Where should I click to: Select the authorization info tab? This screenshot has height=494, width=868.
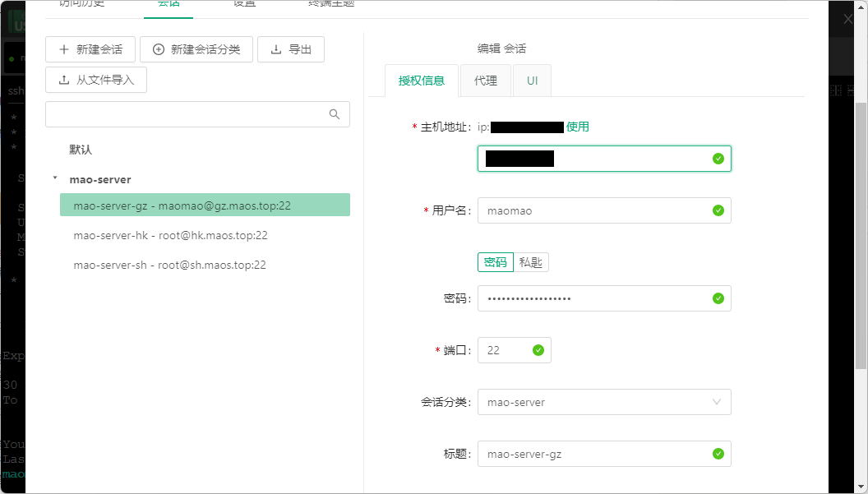422,81
